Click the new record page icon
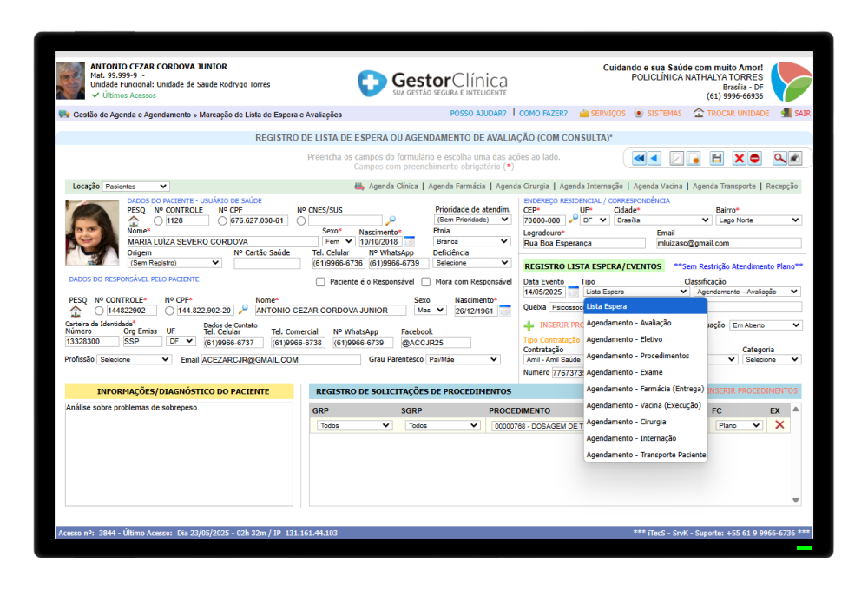The width and height of the screenshot is (868, 590). (693, 159)
